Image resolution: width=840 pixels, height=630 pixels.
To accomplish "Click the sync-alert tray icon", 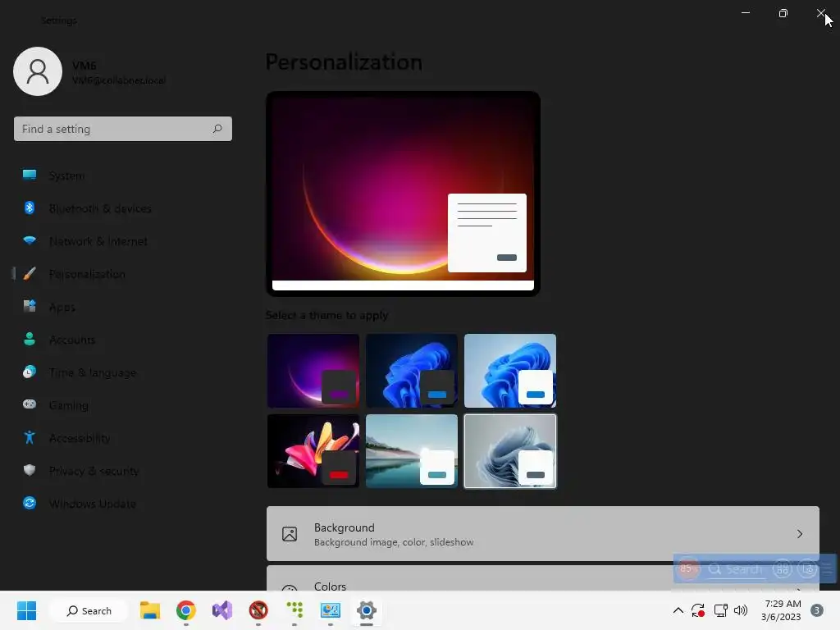I will click(698, 610).
